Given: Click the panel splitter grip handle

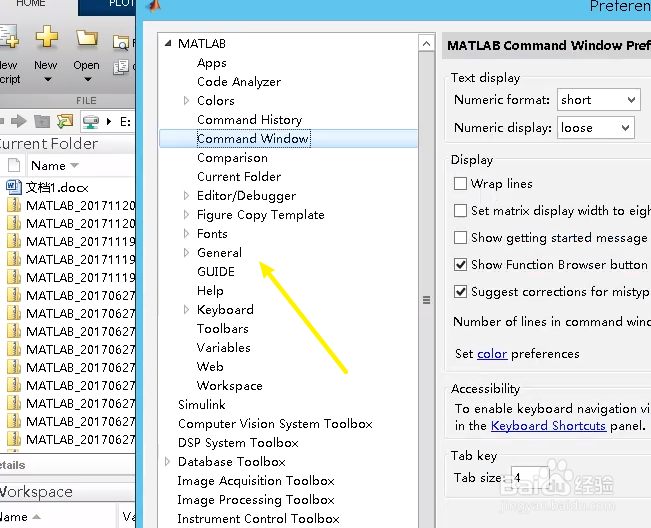Looking at the screenshot, I should [x=426, y=300].
